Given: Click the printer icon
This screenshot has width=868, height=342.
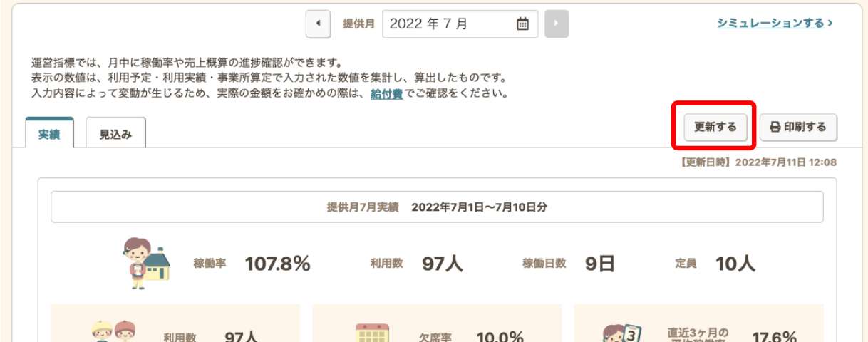Looking at the screenshot, I should [775, 128].
